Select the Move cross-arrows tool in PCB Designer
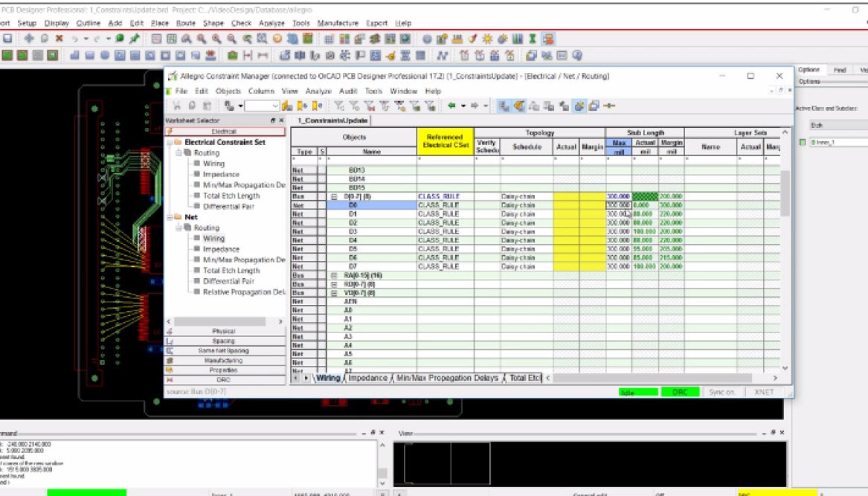Image resolution: width=868 pixels, height=496 pixels. (x=29, y=39)
